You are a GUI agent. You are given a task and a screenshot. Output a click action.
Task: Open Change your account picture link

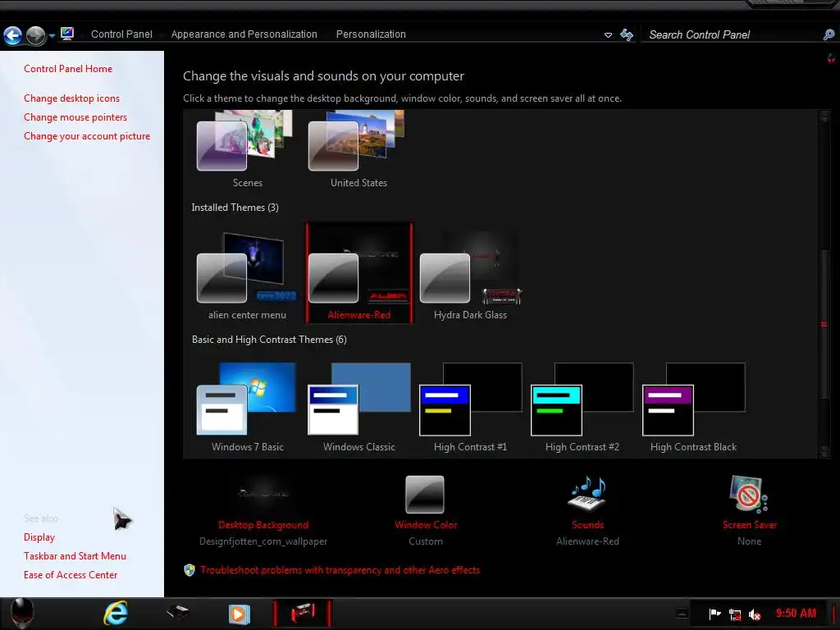pyautogui.click(x=87, y=136)
